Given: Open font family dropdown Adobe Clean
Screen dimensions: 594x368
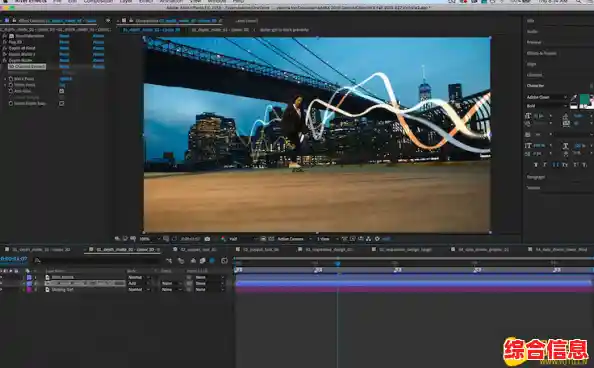Looking at the screenshot, I should point(546,97).
